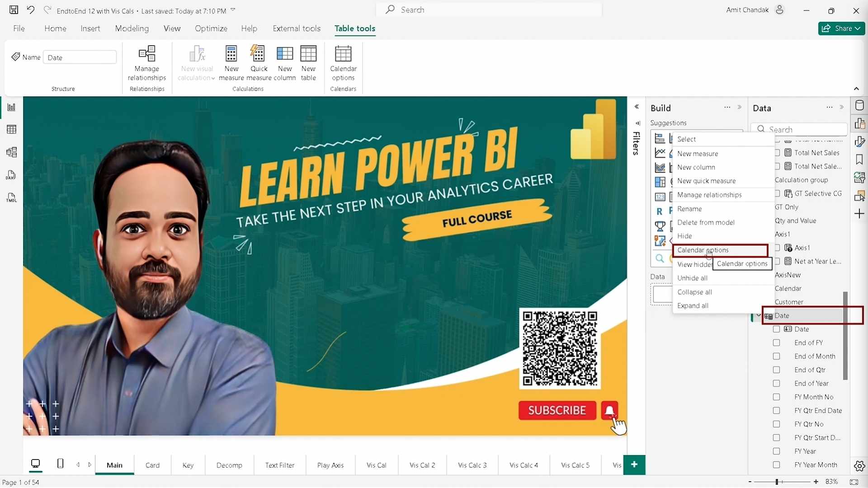Open the Modeling ribbon tab
The height and width of the screenshot is (488, 868).
[x=132, y=28]
